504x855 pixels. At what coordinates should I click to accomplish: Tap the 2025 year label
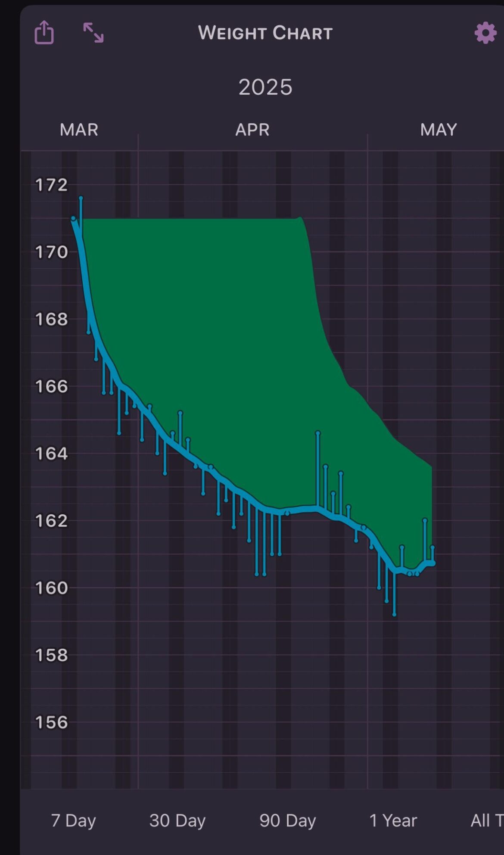coord(265,87)
